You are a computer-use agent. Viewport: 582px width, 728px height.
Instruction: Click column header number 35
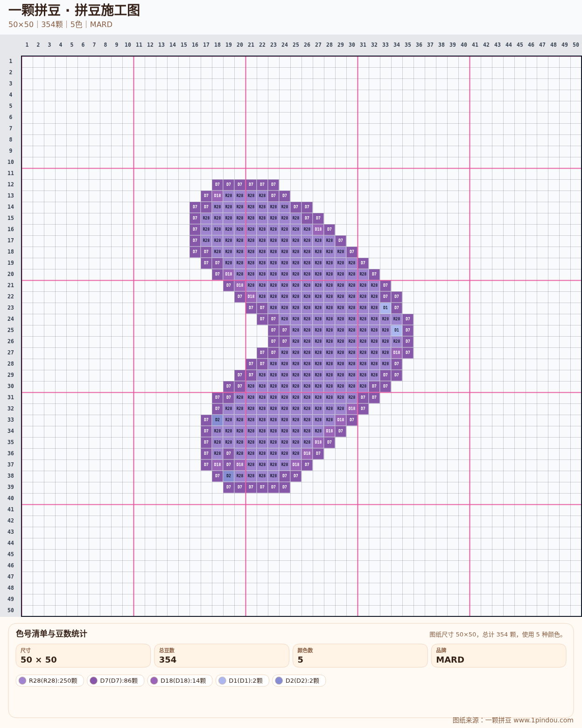pos(408,45)
